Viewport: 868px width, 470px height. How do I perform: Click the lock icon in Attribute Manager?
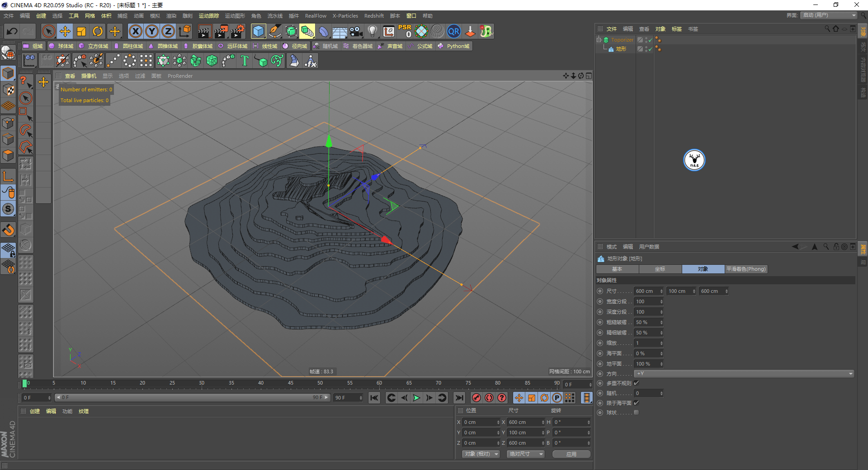836,246
